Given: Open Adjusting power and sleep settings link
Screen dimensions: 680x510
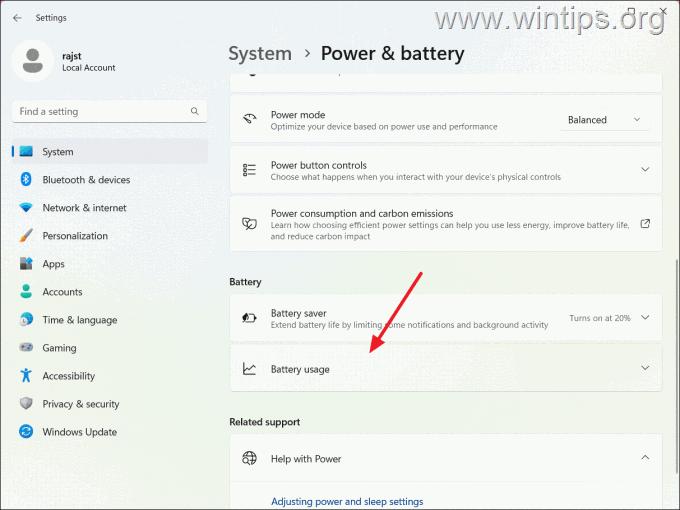Looking at the screenshot, I should click(347, 501).
